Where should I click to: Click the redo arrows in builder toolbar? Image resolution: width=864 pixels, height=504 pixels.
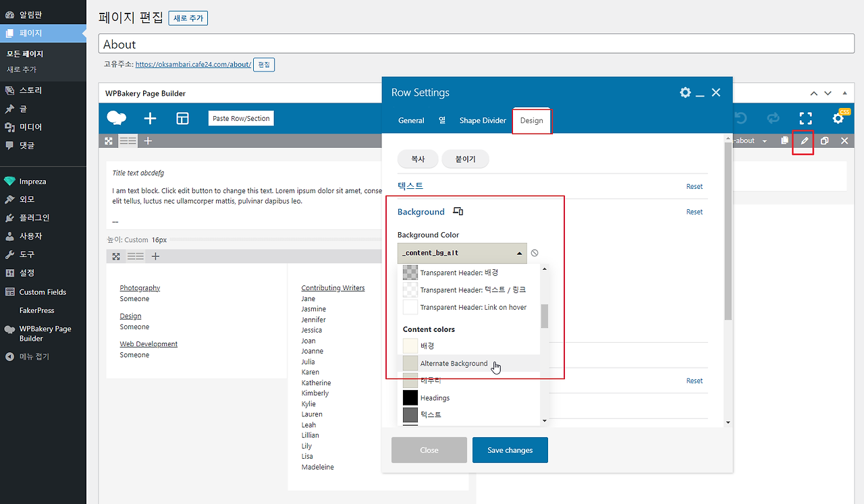tap(773, 118)
